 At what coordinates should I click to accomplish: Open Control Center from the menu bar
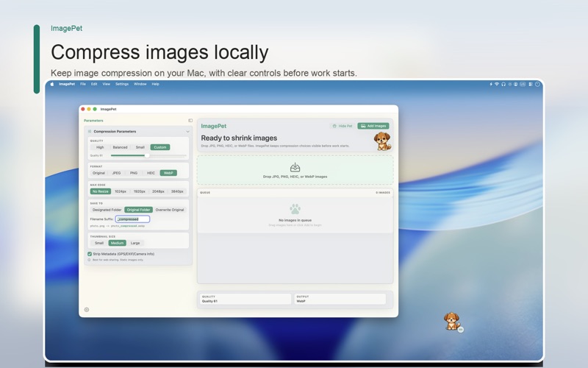[530, 84]
